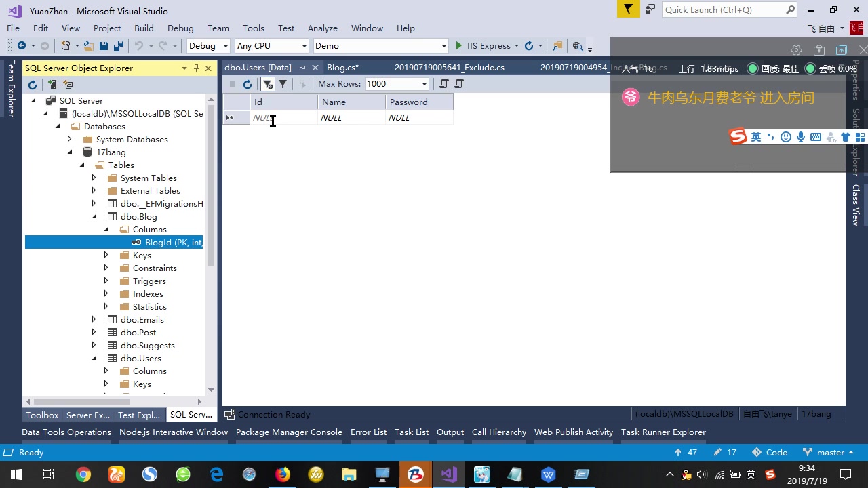Expand the System Databases node

point(70,140)
